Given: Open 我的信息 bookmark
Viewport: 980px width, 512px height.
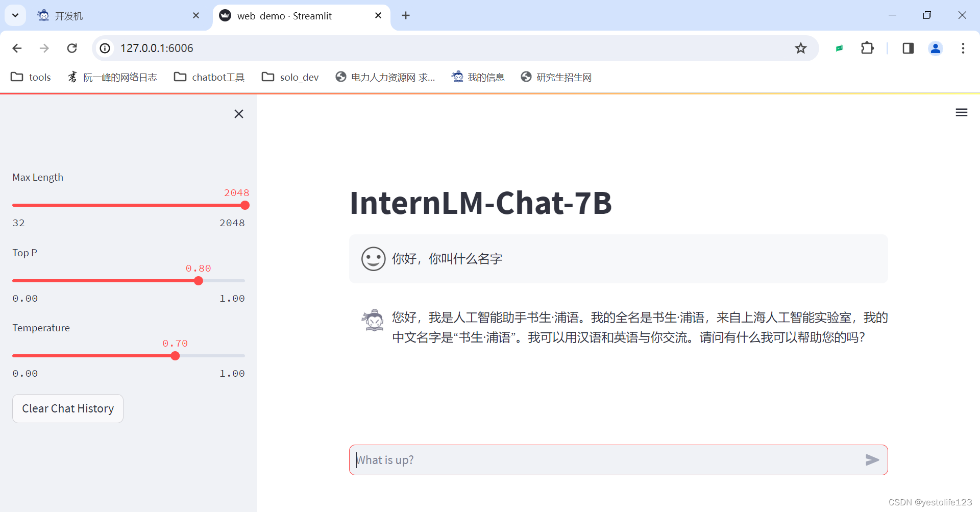Looking at the screenshot, I should (x=478, y=77).
